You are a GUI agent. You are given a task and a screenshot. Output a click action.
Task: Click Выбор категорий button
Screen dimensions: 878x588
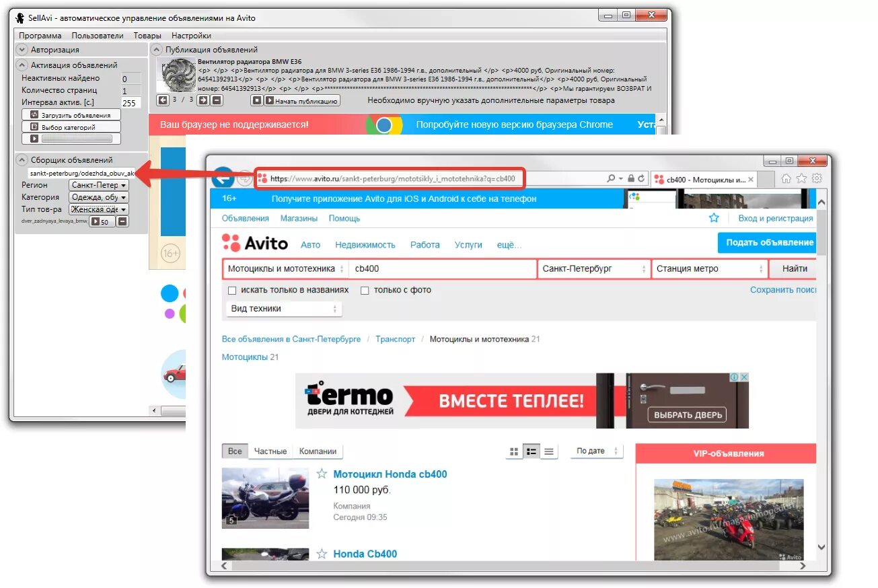tap(71, 127)
